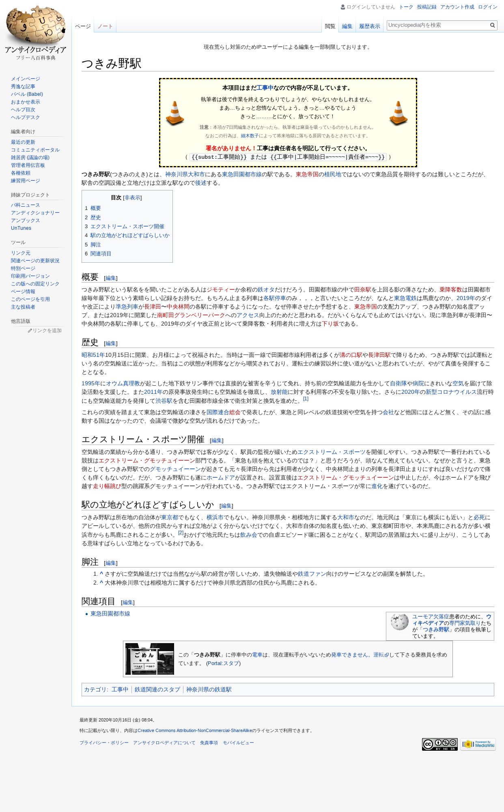Click the pencil リンクを追加 link
504x812 pixels.
point(45,330)
